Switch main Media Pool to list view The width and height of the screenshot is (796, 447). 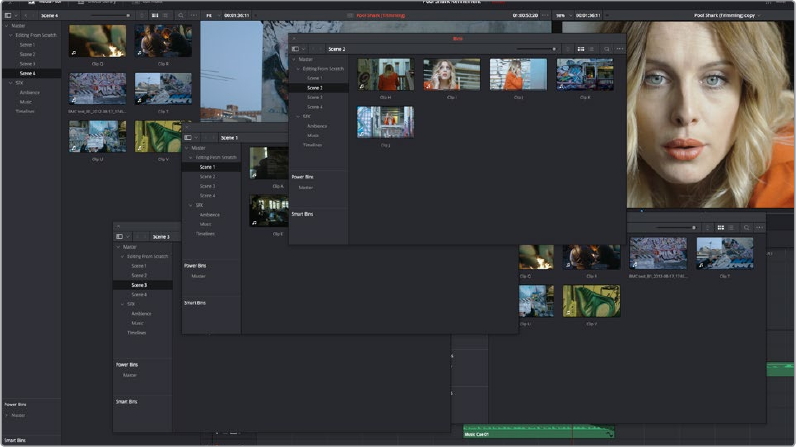click(x=165, y=15)
